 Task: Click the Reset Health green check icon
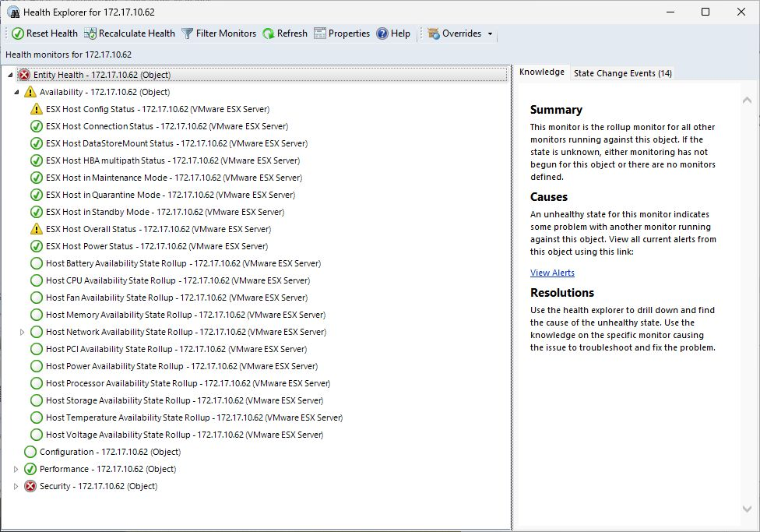coord(17,33)
